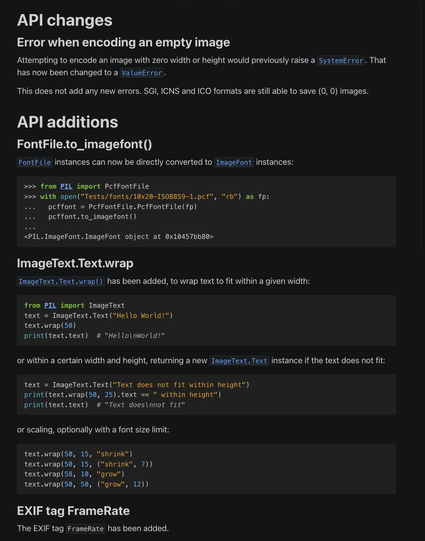The height and width of the screenshot is (541, 425).
Task: Click the EXIF tag FrameRate heading
Action: pyautogui.click(x=73, y=511)
